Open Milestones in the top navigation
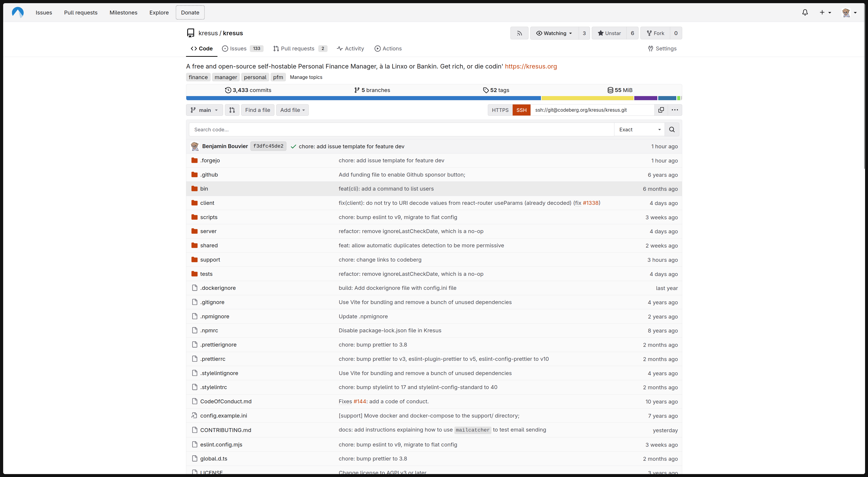 (x=123, y=12)
